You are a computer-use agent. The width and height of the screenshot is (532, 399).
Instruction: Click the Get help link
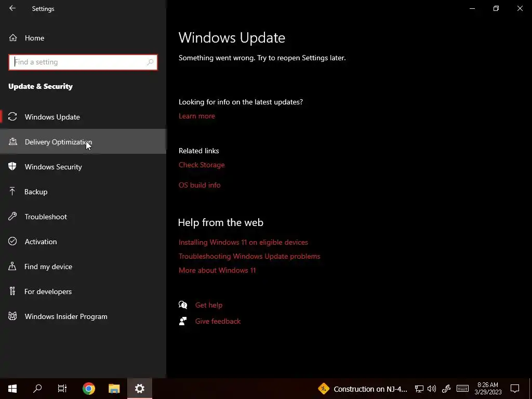(x=209, y=305)
